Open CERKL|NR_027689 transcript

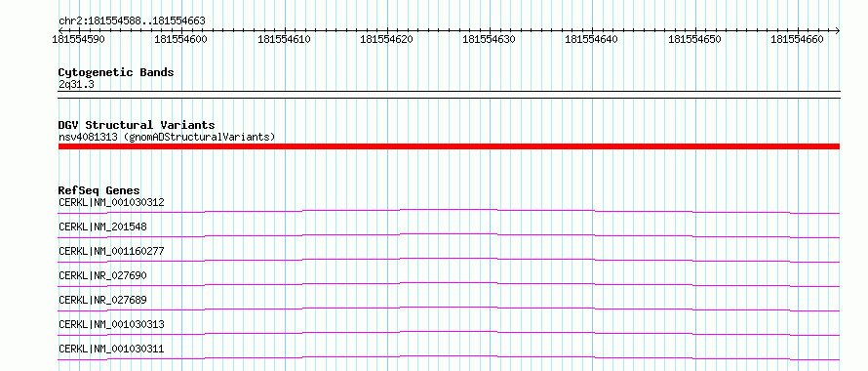pyautogui.click(x=102, y=300)
